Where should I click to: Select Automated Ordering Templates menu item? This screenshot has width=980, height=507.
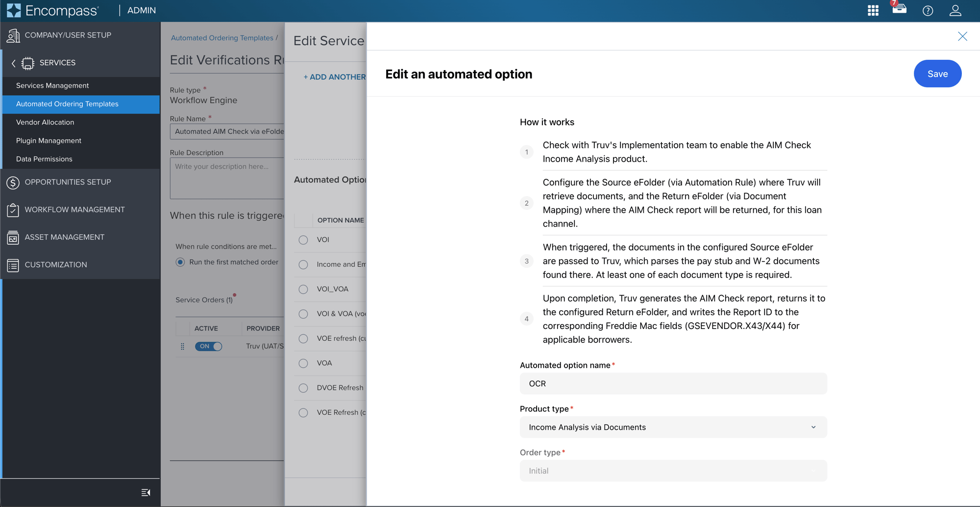[x=81, y=104]
